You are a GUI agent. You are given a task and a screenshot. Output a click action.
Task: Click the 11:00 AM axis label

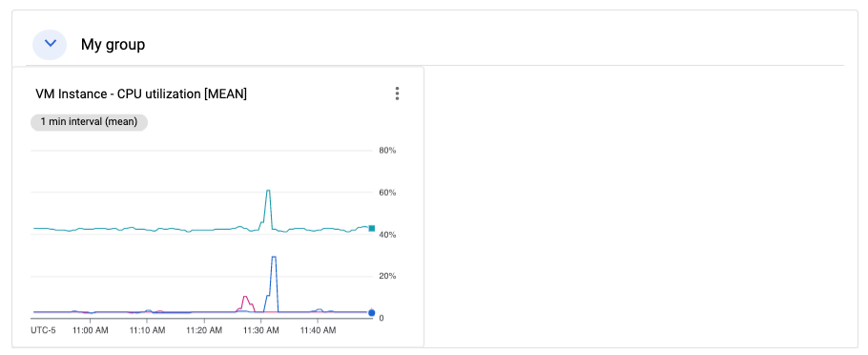coord(90,330)
